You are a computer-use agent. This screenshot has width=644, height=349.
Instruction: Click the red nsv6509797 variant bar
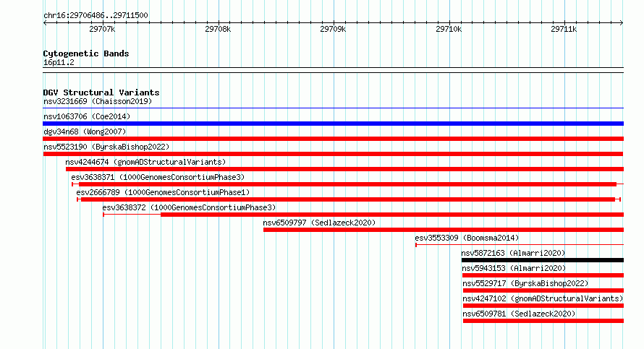click(x=444, y=230)
